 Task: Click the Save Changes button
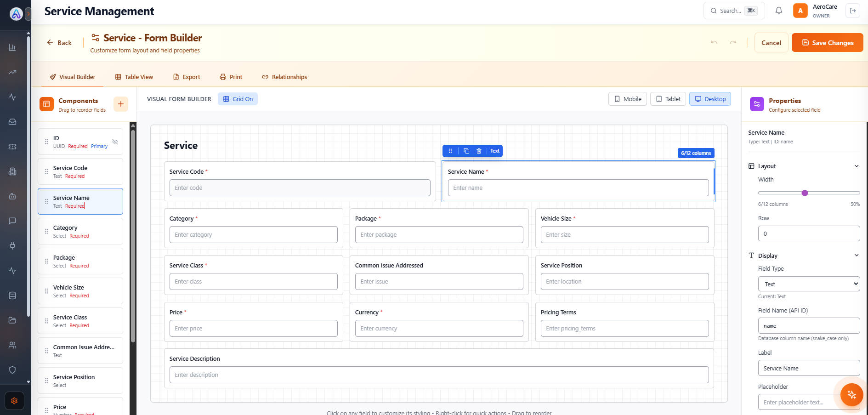[827, 42]
